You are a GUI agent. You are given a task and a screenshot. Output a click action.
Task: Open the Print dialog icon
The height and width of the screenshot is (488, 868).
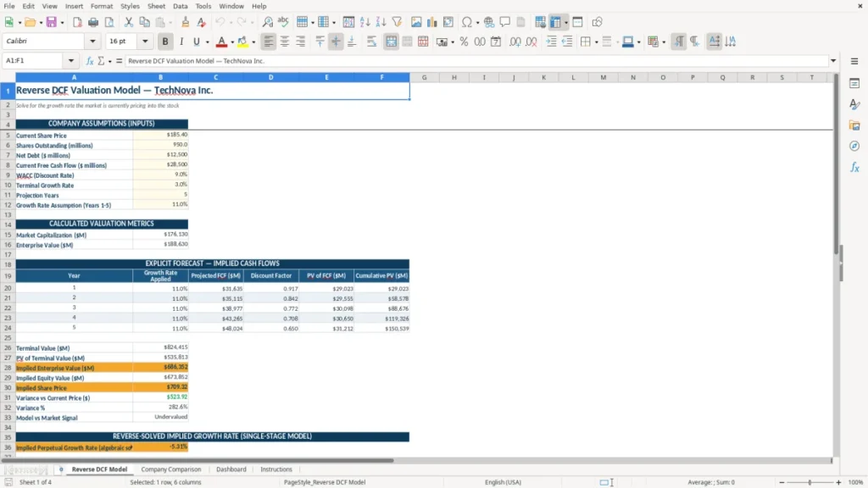(93, 22)
